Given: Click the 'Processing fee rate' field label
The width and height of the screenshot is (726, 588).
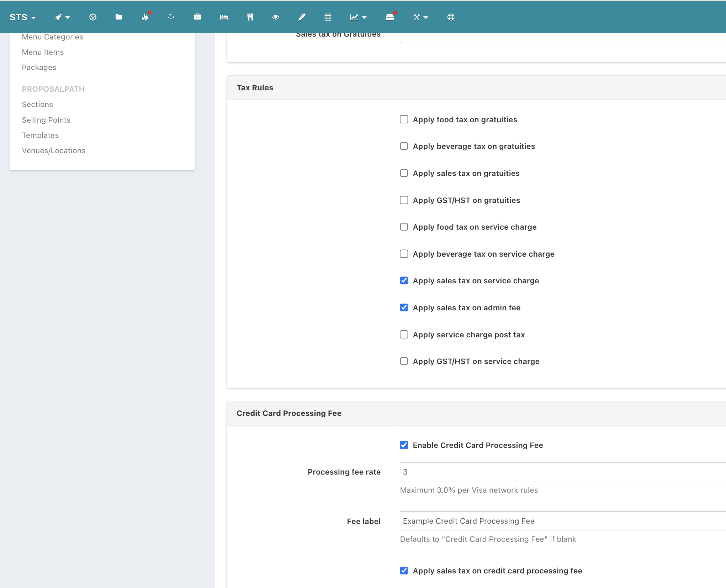Looking at the screenshot, I should pyautogui.click(x=344, y=472).
